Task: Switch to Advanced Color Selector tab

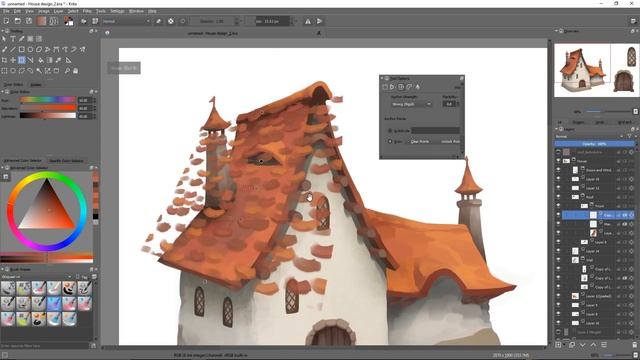Action: coord(23,160)
